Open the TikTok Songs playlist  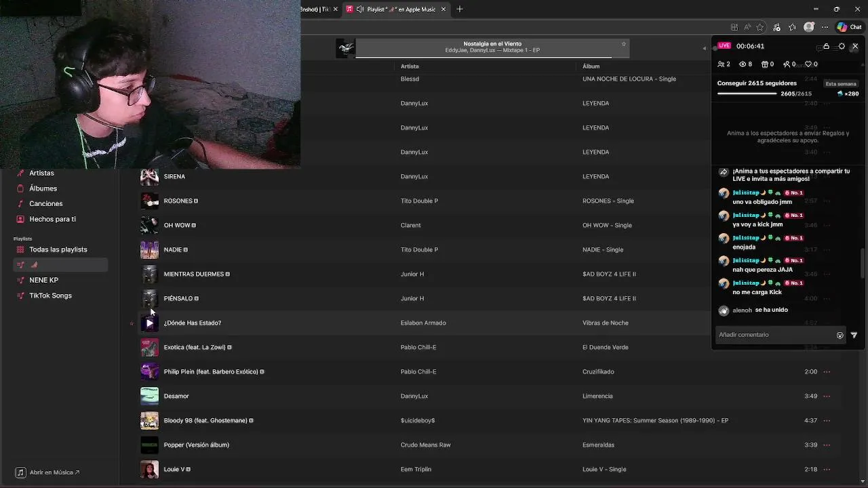(x=50, y=296)
